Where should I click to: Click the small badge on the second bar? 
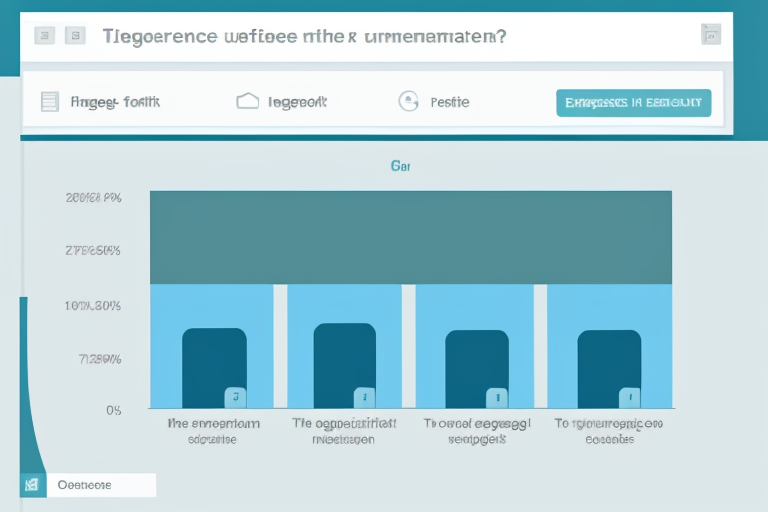point(364,397)
